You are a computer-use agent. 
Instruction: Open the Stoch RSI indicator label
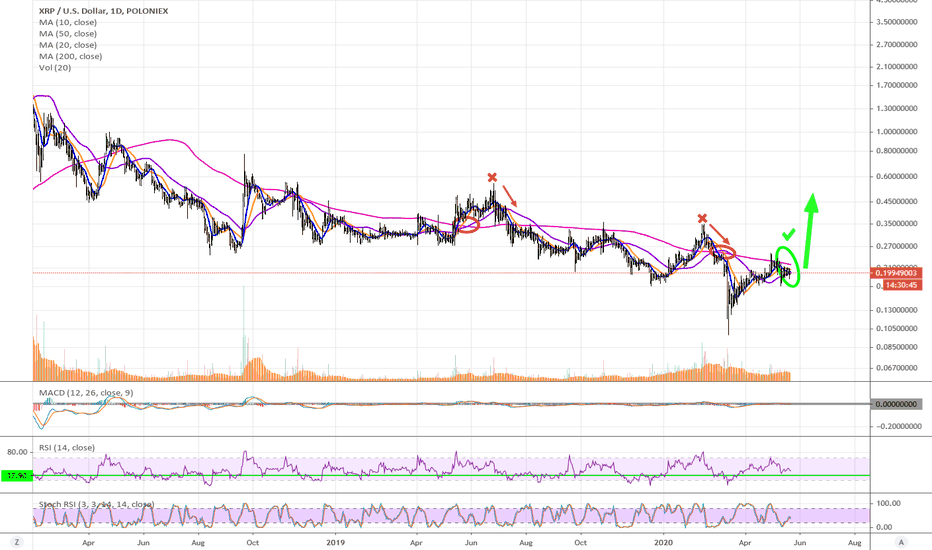[x=96, y=504]
